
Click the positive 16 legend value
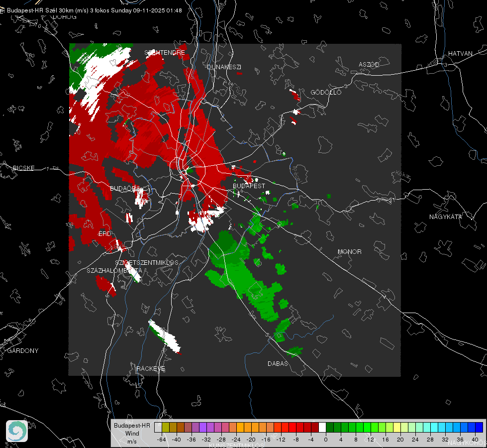pyautogui.click(x=386, y=440)
